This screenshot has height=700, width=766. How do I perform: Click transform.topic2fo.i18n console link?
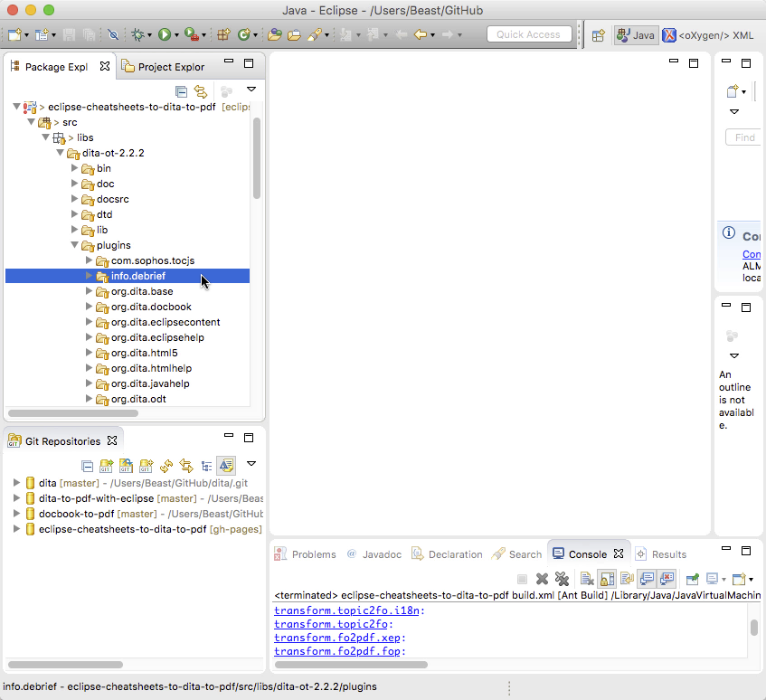(x=346, y=610)
